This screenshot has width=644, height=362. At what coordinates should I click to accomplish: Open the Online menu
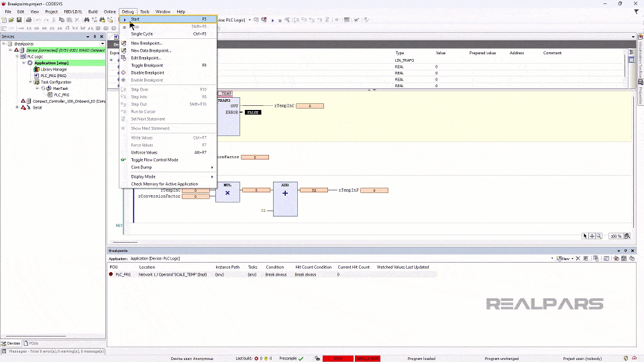pyautogui.click(x=109, y=11)
